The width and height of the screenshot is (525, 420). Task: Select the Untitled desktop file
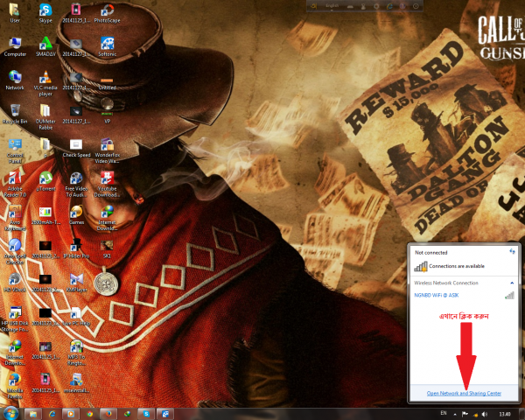(x=107, y=84)
